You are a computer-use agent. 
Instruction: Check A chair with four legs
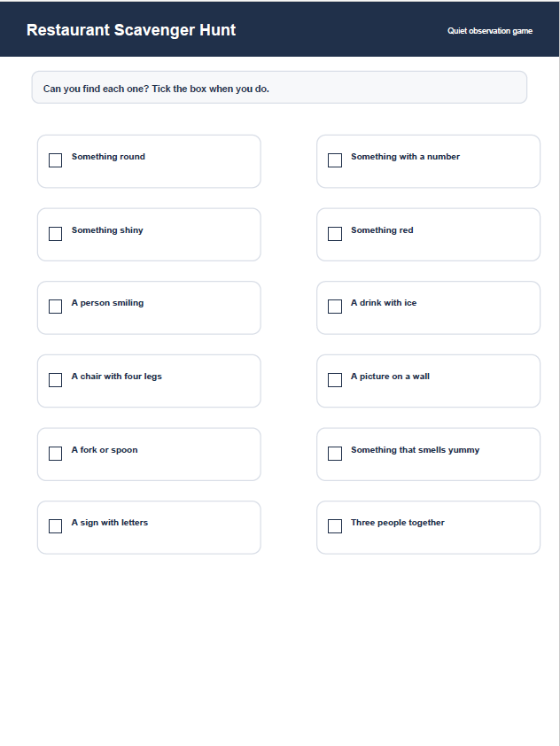coord(55,380)
